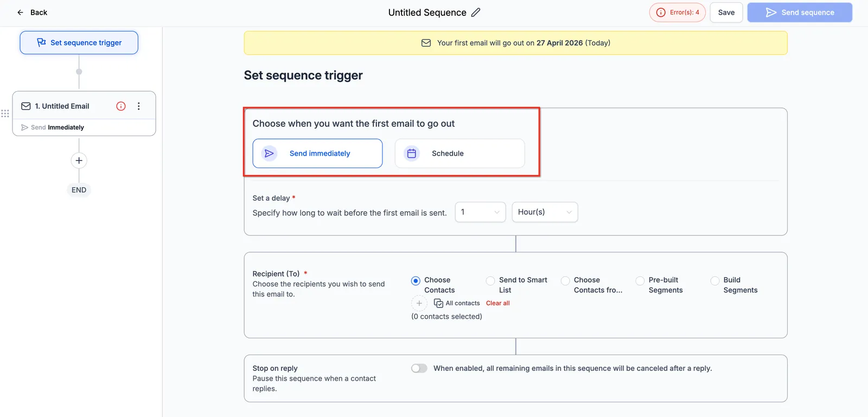Click the Back arrow icon
The height and width of the screenshot is (417, 868).
[x=20, y=12]
